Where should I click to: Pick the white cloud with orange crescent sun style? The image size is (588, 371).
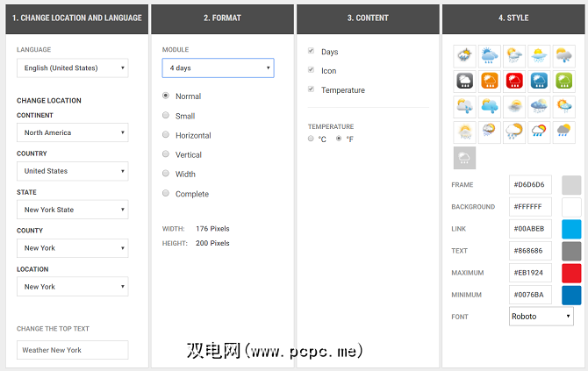click(x=514, y=132)
